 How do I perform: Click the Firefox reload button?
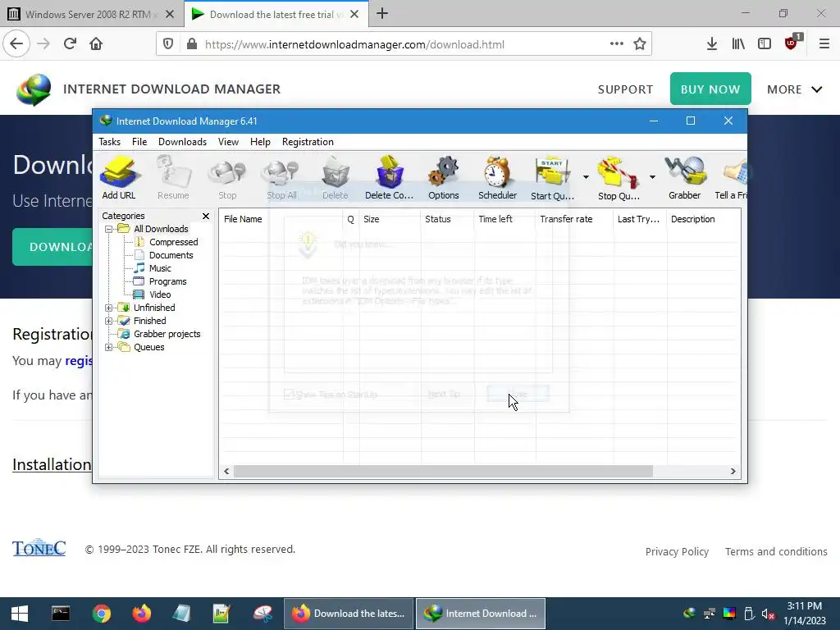point(71,44)
